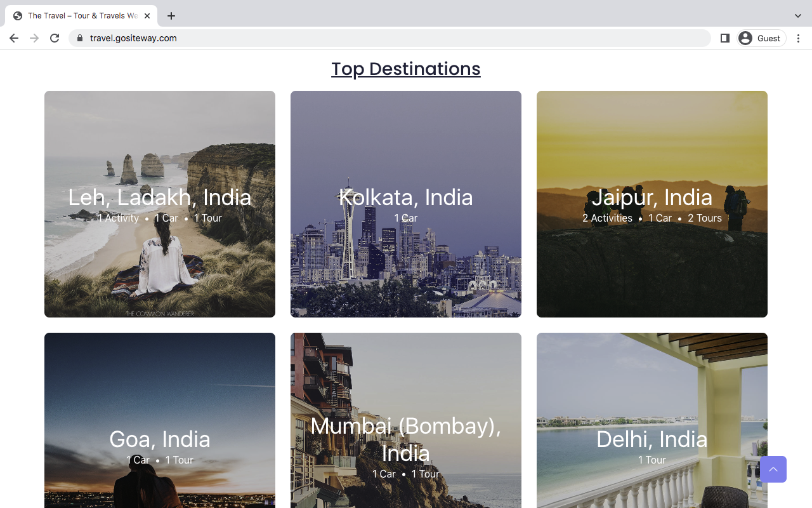
Task: Click '1 Tour' under Delhi, India
Action: (652, 460)
